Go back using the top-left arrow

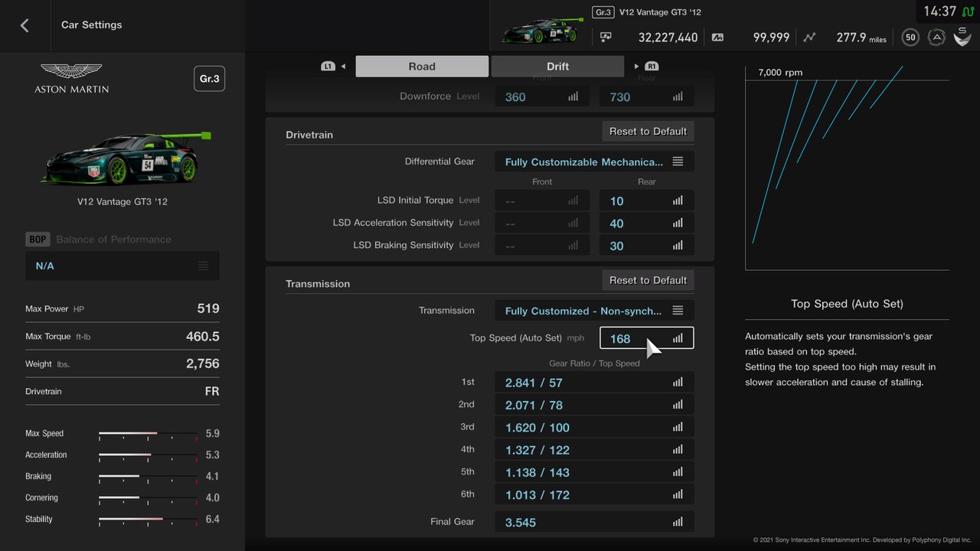24,25
